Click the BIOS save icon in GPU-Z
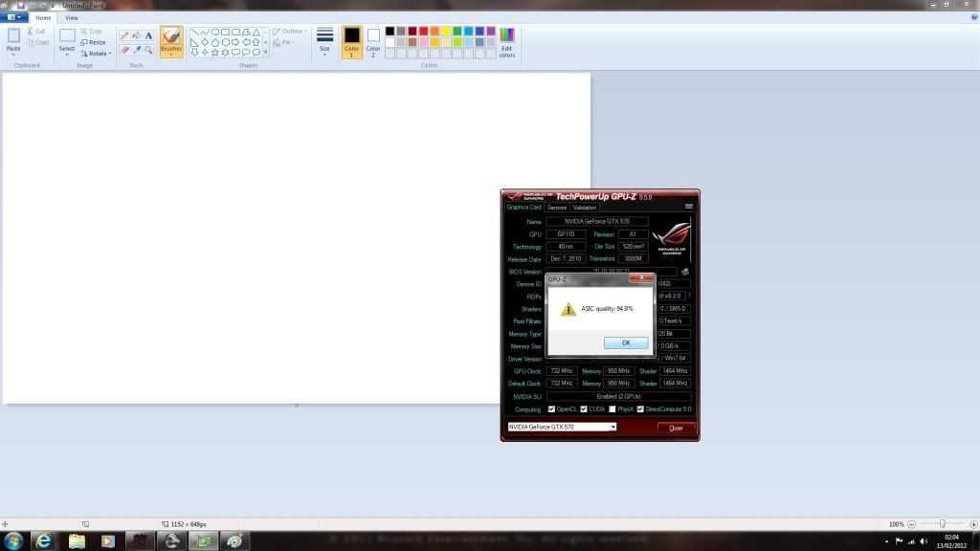Viewport: 980px width, 551px height. pyautogui.click(x=685, y=272)
